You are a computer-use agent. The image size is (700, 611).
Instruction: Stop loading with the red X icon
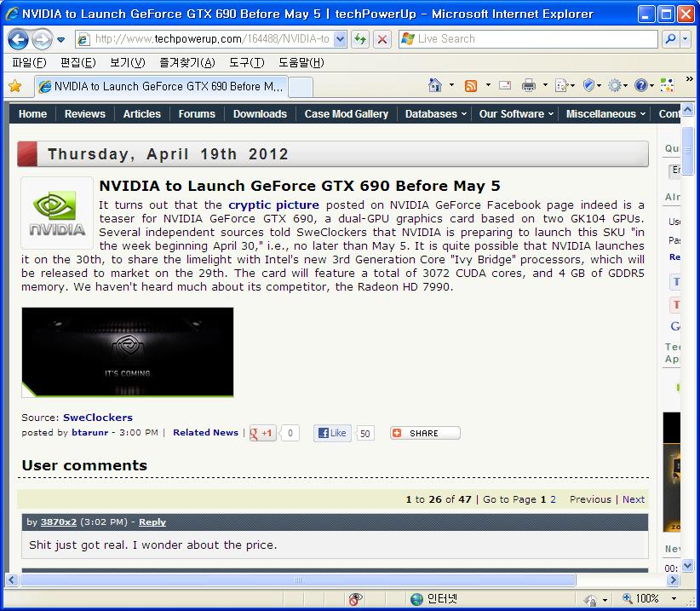click(382, 39)
